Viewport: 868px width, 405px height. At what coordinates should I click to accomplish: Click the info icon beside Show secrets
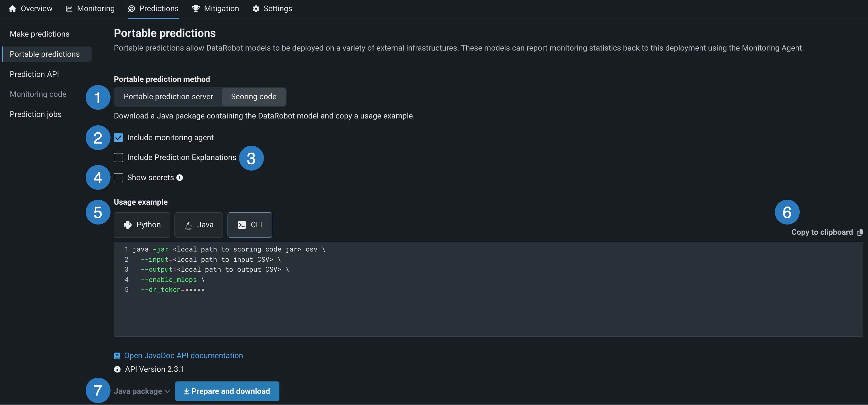(180, 177)
